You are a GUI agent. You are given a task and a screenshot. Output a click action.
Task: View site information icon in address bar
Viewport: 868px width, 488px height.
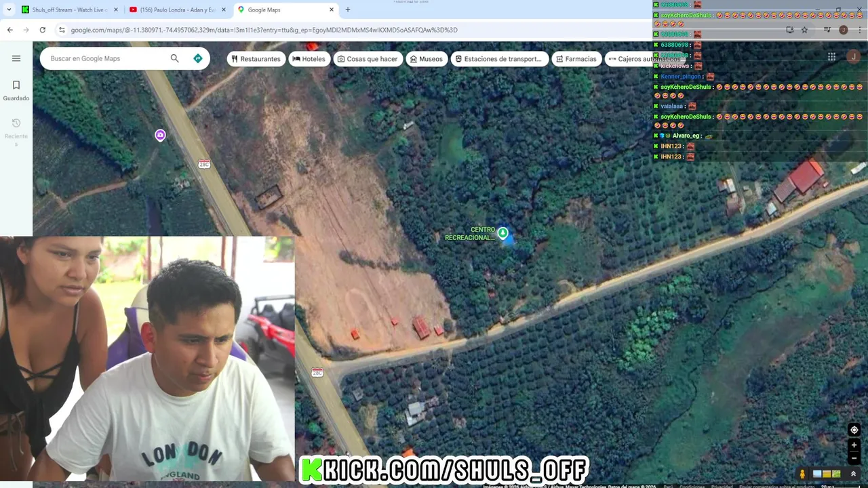(62, 30)
